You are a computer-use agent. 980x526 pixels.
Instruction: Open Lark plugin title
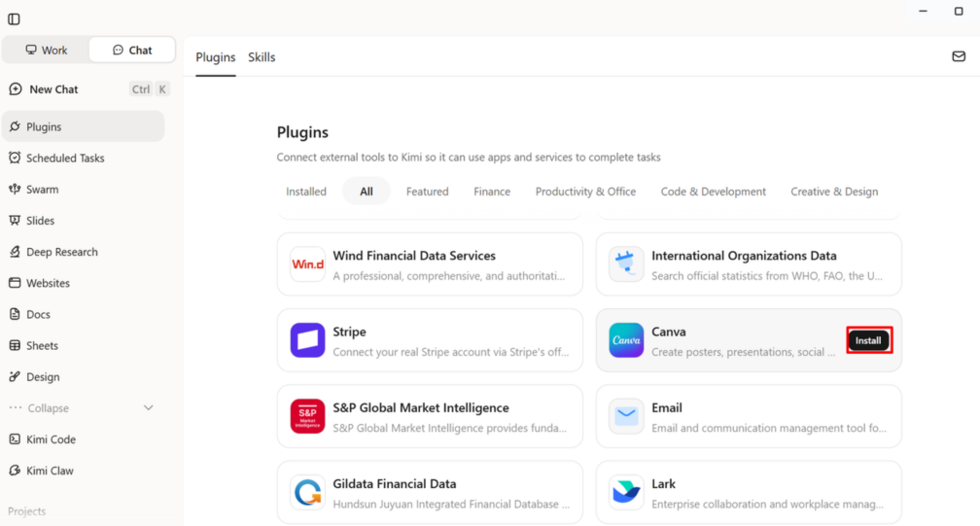tap(664, 484)
